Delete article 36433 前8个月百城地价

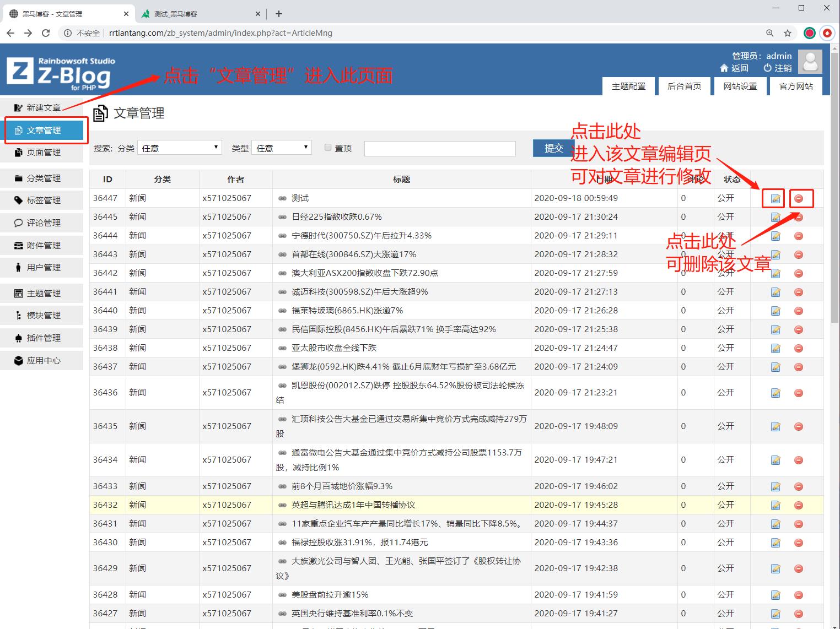(799, 486)
